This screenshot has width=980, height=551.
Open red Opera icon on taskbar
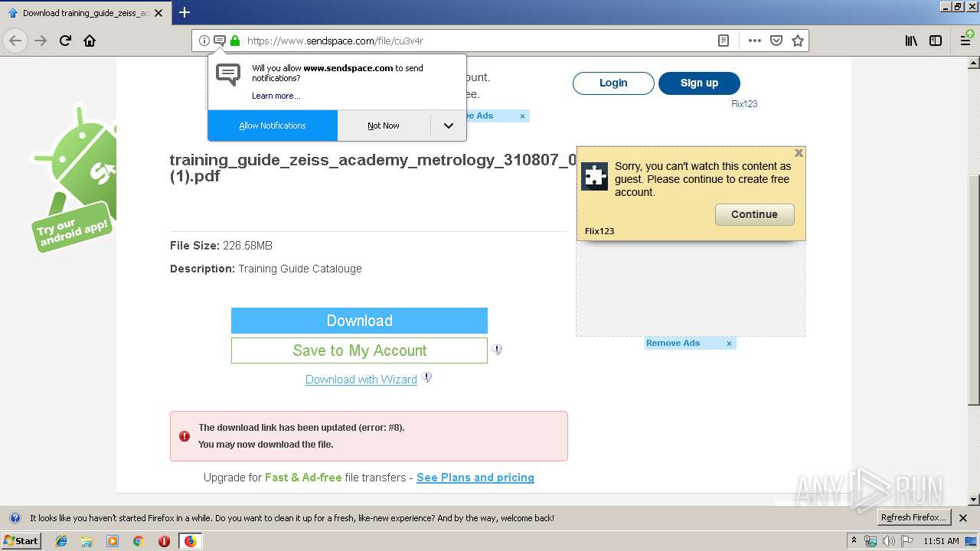pyautogui.click(x=164, y=541)
